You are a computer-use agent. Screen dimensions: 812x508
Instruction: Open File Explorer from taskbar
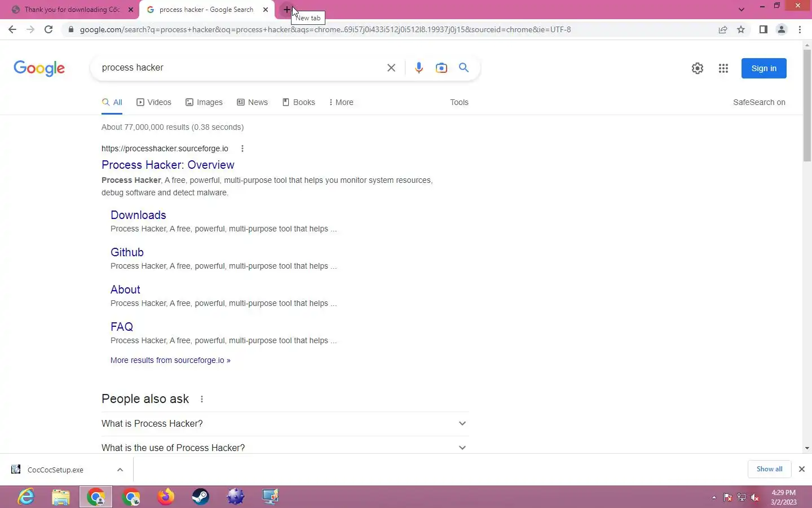point(61,497)
